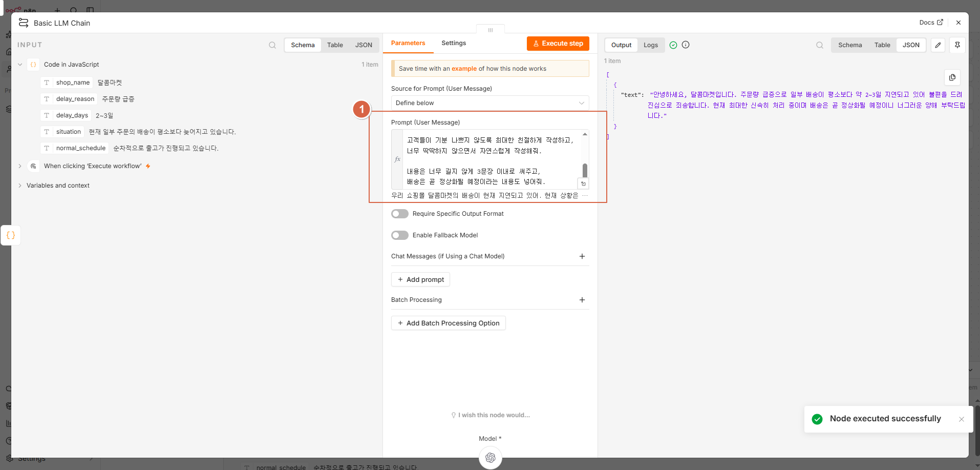This screenshot has width=980, height=470.
Task: Edit output using the pencil icon
Action: coord(938,45)
